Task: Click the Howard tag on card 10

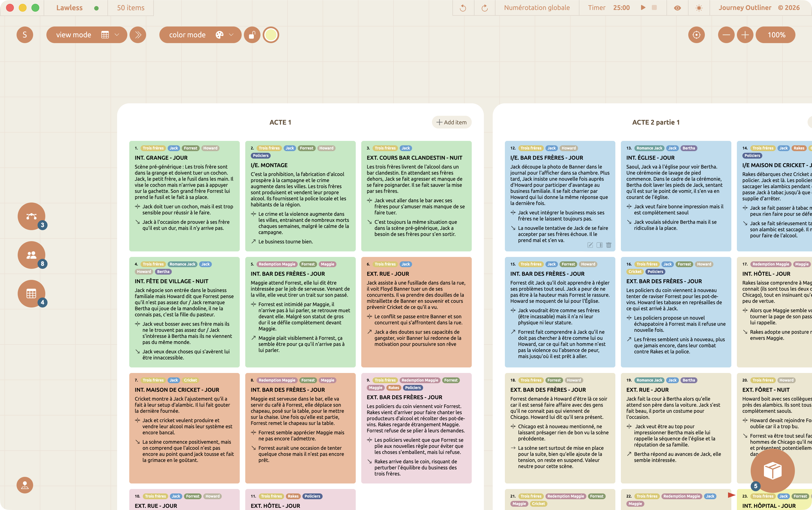Action: point(212,496)
